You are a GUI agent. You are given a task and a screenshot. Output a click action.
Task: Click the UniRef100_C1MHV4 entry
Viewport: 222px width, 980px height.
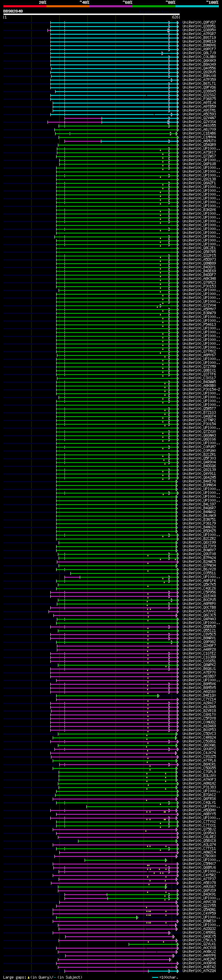[x=199, y=137]
